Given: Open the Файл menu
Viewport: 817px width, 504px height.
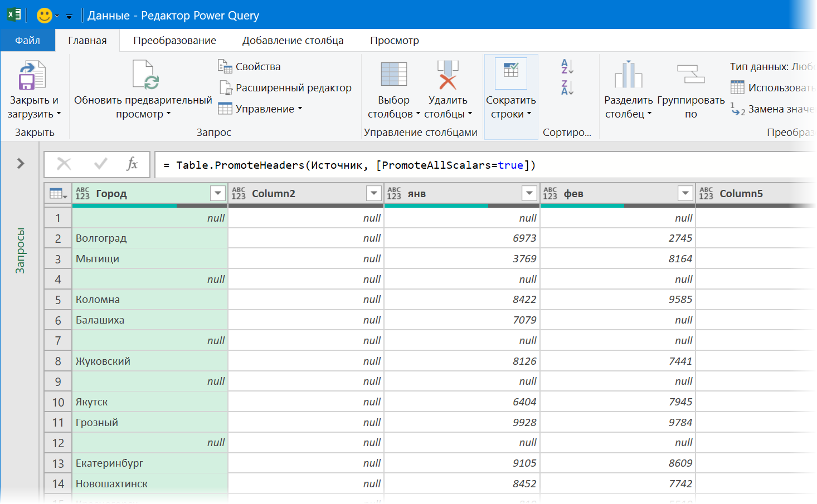Looking at the screenshot, I should 28,41.
